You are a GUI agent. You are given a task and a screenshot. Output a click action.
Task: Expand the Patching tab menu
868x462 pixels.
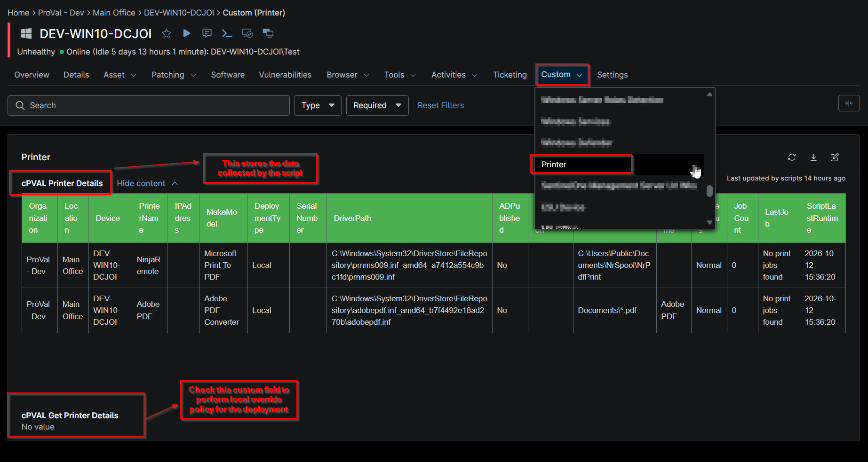tap(174, 75)
